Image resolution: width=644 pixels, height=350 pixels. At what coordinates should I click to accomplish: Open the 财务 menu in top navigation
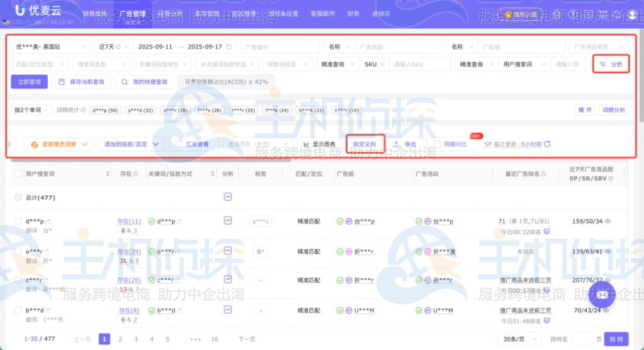[353, 14]
